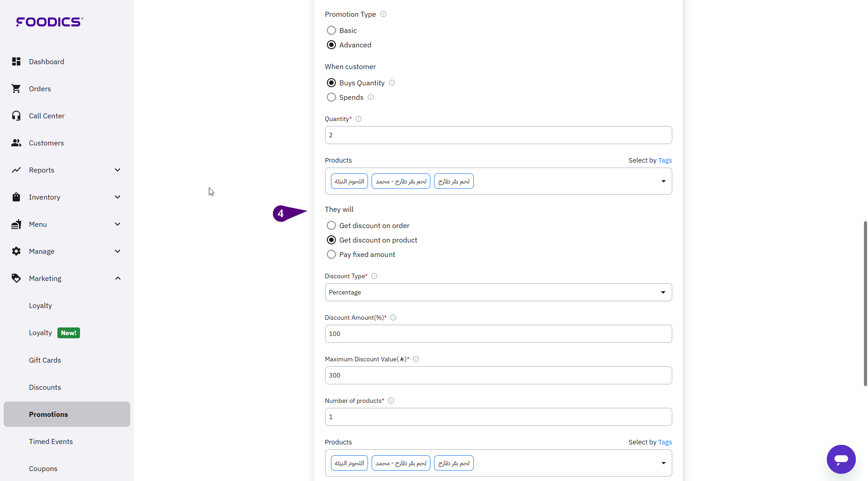
Task: Click the Tags link above first Products field
Action: point(665,160)
